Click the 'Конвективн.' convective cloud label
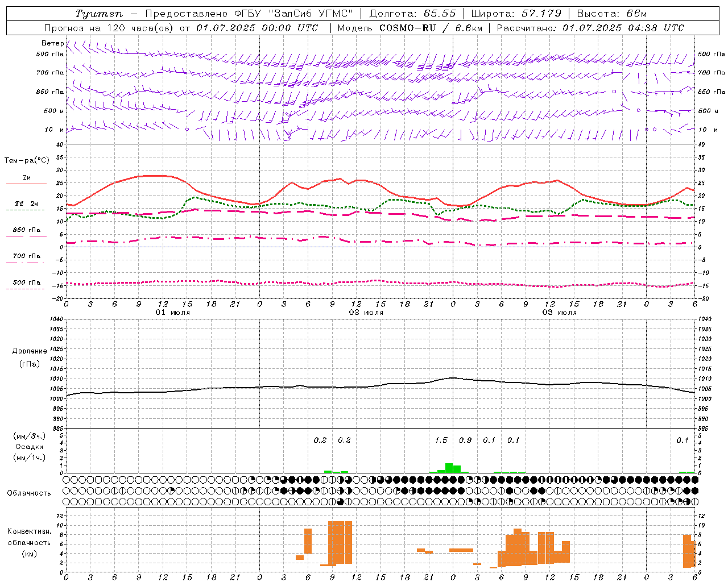 pos(30,531)
